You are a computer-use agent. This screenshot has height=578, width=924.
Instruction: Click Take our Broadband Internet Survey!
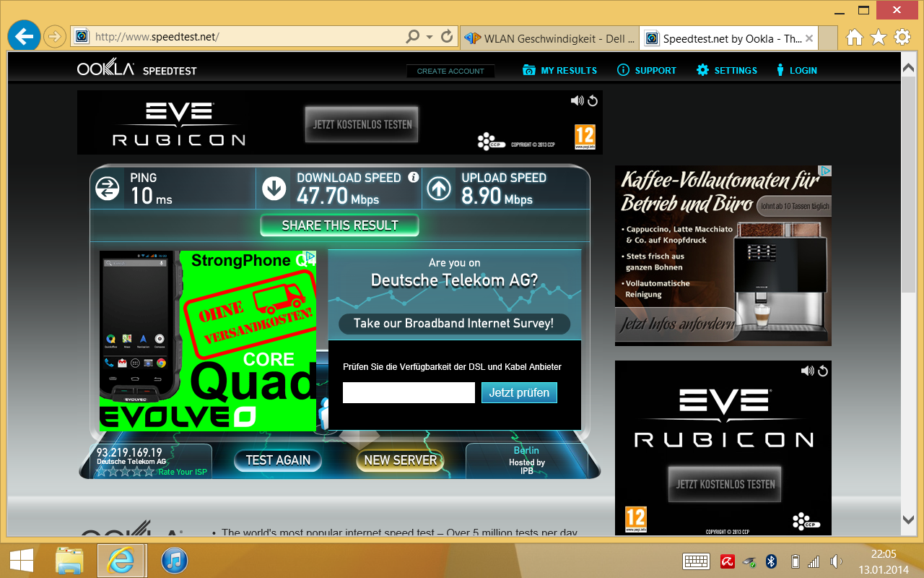454,324
